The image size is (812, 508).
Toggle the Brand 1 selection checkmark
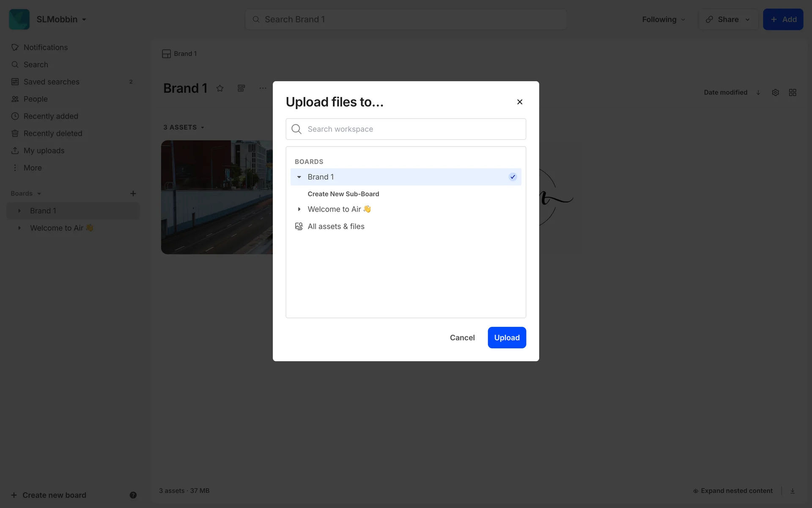tap(513, 177)
